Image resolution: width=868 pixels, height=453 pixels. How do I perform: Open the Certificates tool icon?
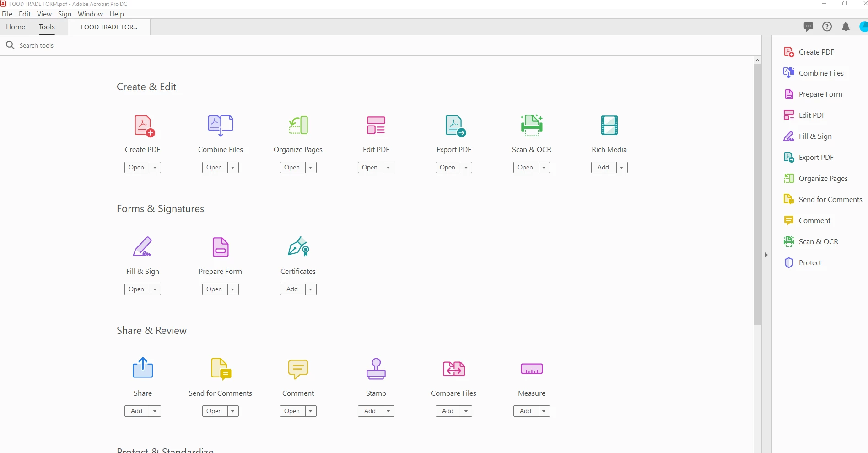click(x=299, y=246)
